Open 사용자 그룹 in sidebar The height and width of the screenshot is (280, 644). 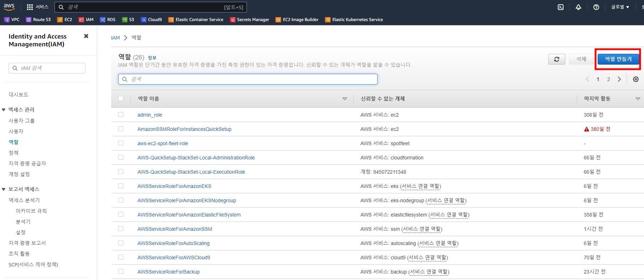(x=22, y=121)
